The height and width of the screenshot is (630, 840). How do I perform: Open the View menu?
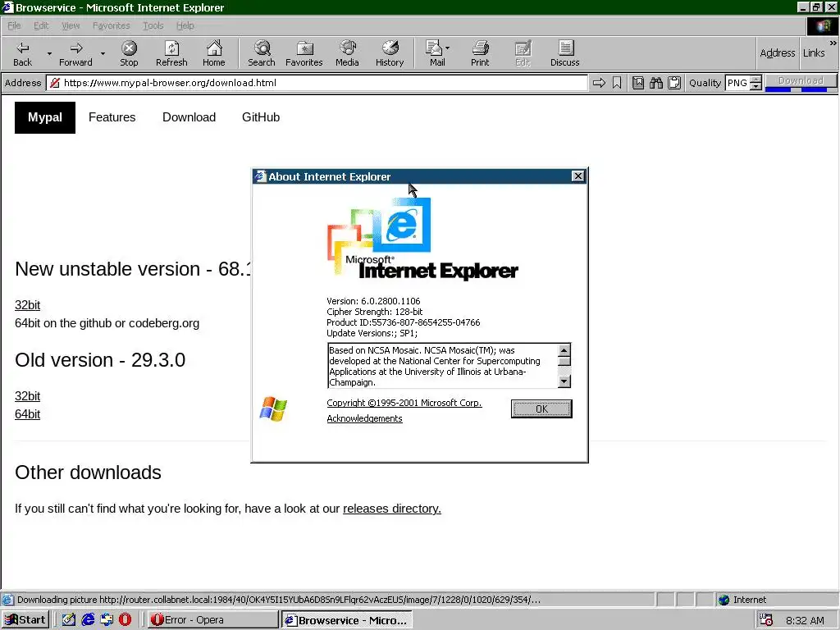pyautogui.click(x=71, y=25)
